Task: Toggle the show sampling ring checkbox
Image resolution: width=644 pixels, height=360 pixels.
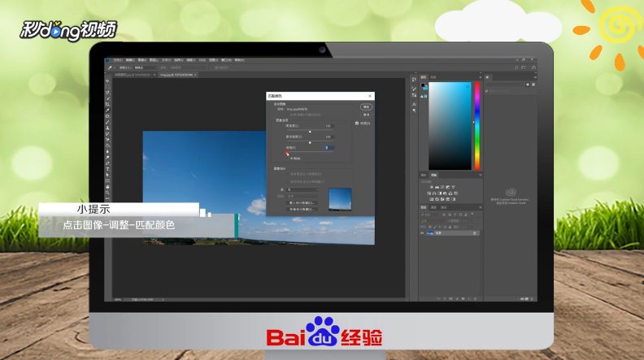Action: pyautogui.click(x=211, y=67)
